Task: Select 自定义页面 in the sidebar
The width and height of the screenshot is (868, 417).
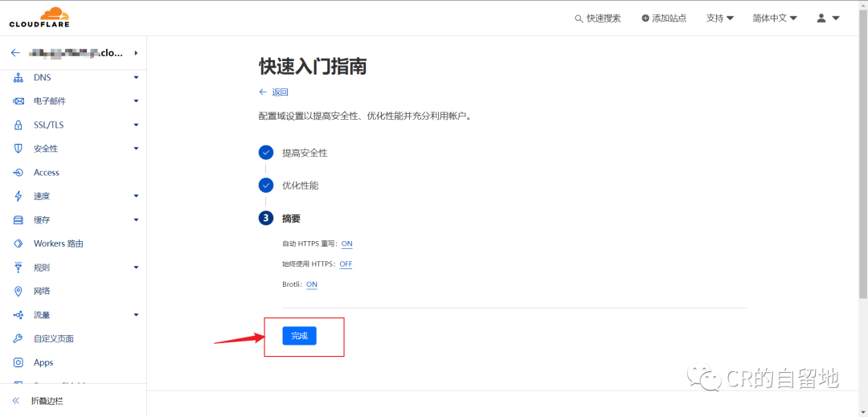Action: [x=53, y=339]
